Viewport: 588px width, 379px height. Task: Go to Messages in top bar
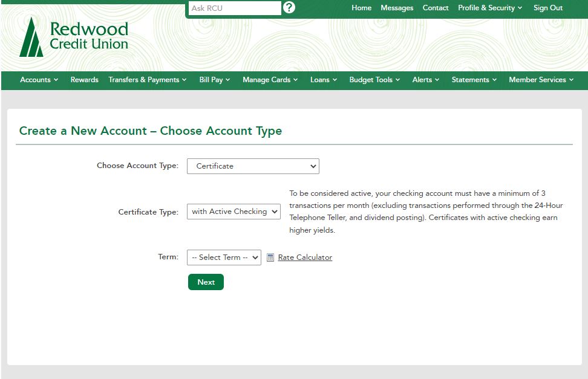coord(397,8)
